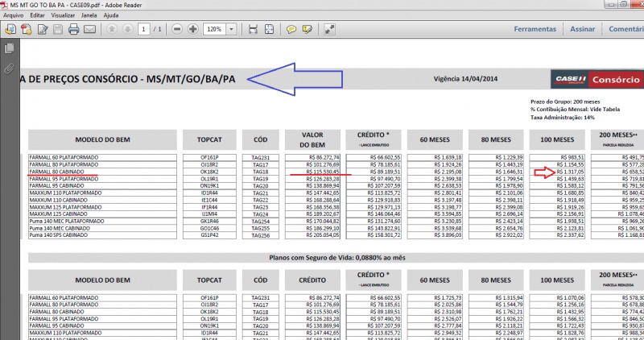Click the TAG254 code cell
The image size is (644, 340).
[260, 222]
